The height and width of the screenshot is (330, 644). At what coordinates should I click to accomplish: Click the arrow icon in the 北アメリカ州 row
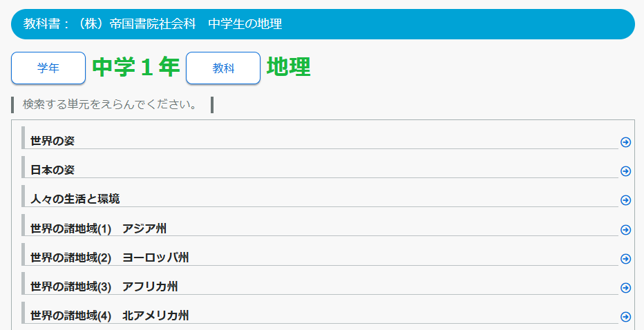pos(625,317)
